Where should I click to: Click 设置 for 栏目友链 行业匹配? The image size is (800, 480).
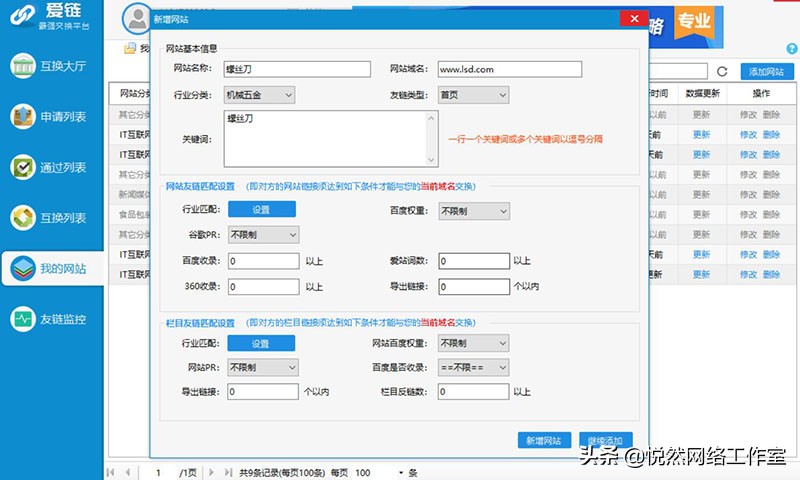coord(261,343)
